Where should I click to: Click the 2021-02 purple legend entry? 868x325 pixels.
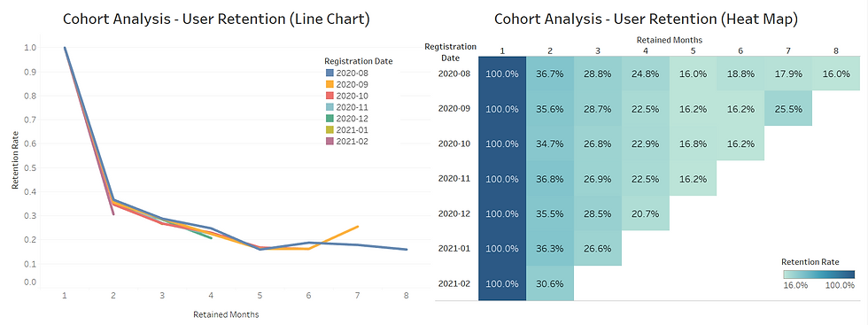[347, 141]
